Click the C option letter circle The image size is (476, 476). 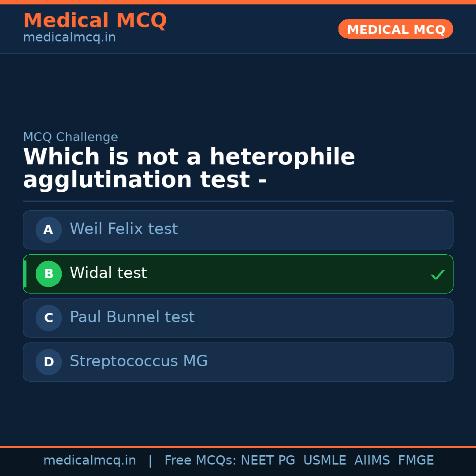[x=48, y=318]
